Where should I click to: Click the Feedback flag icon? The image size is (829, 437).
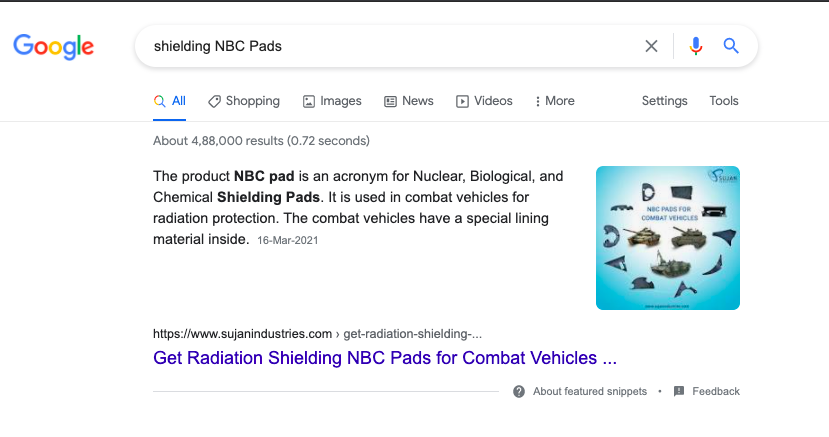click(679, 391)
